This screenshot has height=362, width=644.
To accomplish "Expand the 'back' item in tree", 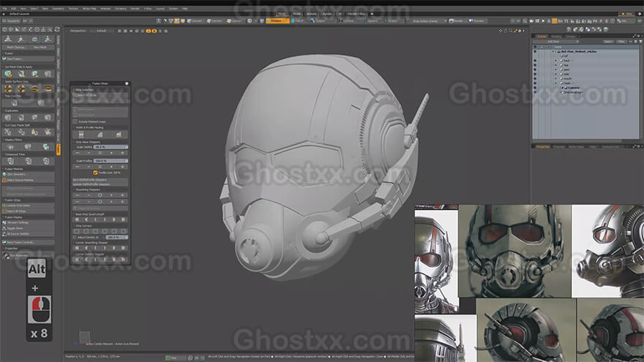I will [555, 60].
